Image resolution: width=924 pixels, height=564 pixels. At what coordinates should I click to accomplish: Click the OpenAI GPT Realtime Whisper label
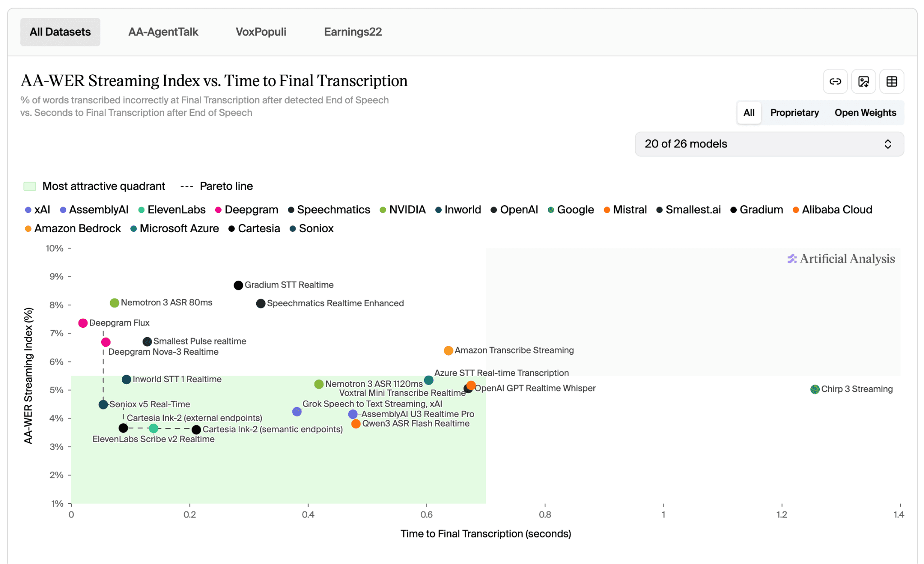click(535, 388)
